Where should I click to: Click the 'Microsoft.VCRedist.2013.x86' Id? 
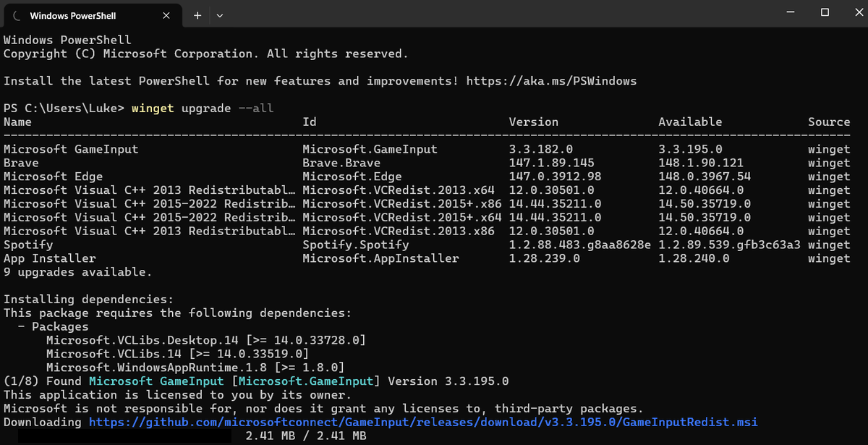click(399, 232)
